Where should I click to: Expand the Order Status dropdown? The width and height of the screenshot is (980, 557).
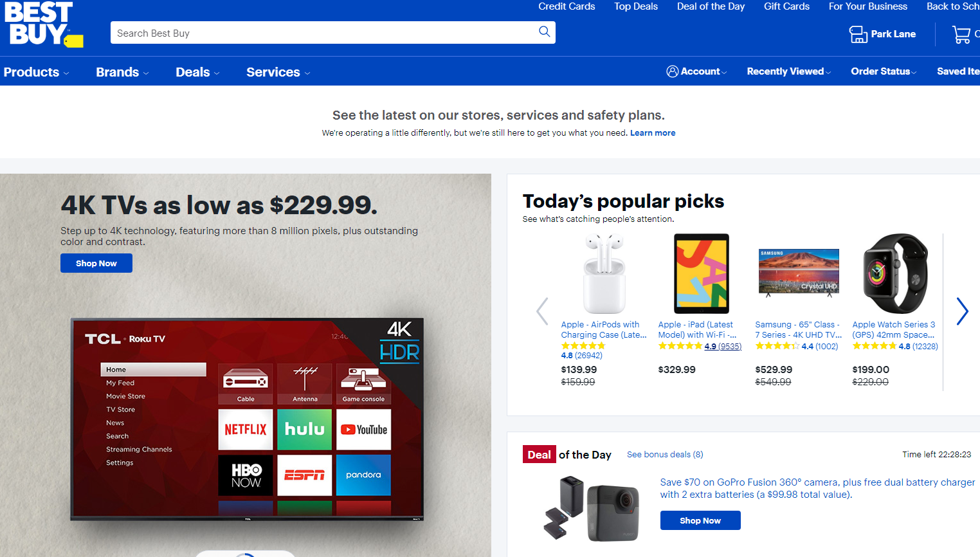(884, 71)
